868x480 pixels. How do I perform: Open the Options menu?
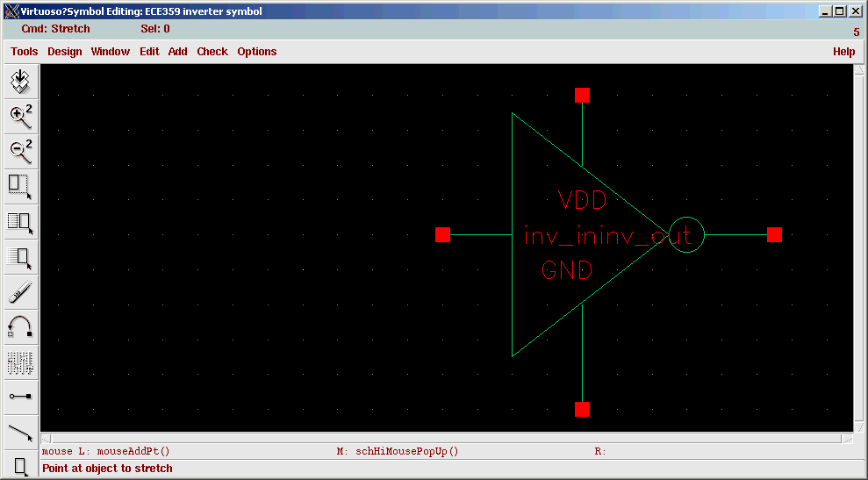click(x=257, y=52)
